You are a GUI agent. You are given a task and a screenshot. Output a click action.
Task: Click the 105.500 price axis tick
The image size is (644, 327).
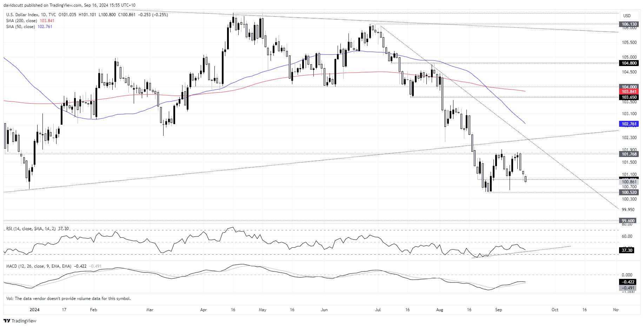pyautogui.click(x=629, y=42)
